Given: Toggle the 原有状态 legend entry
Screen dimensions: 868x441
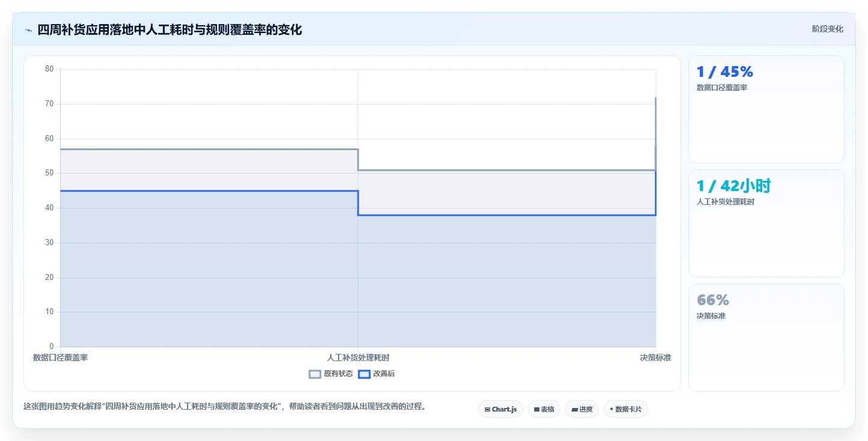Looking at the screenshot, I should click(331, 374).
